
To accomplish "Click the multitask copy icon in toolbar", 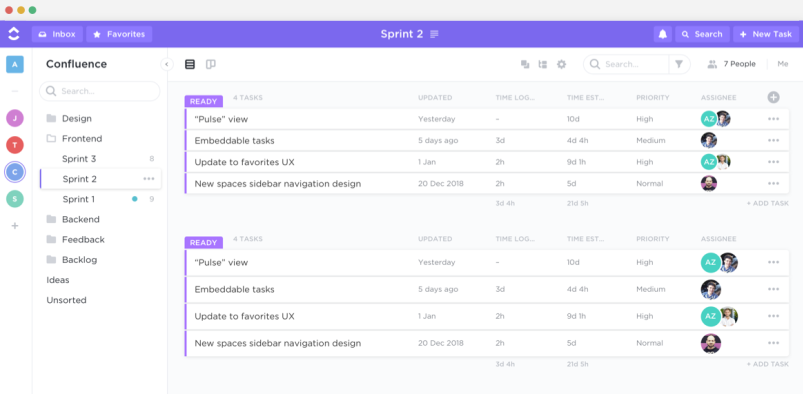I will tap(525, 64).
